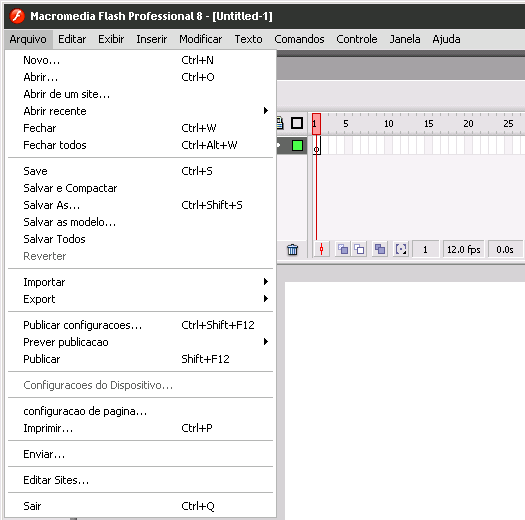Screen dimensions: 525x520
Task: Open the Exibir menu
Action: click(111, 39)
